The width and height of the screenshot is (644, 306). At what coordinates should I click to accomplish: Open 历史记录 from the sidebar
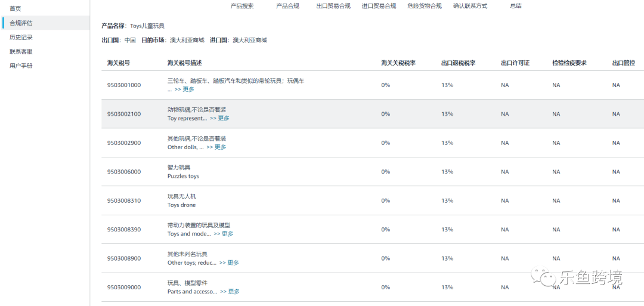(x=21, y=37)
